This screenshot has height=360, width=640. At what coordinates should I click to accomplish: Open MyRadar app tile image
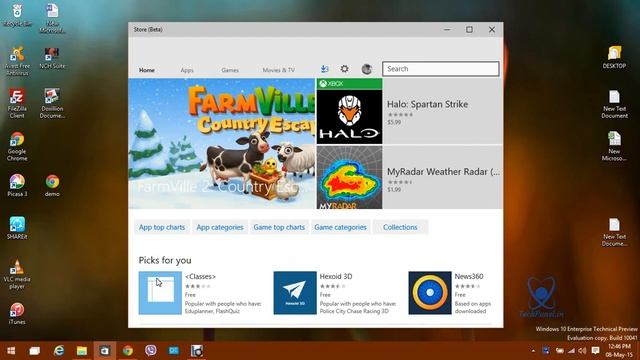pos(349,178)
